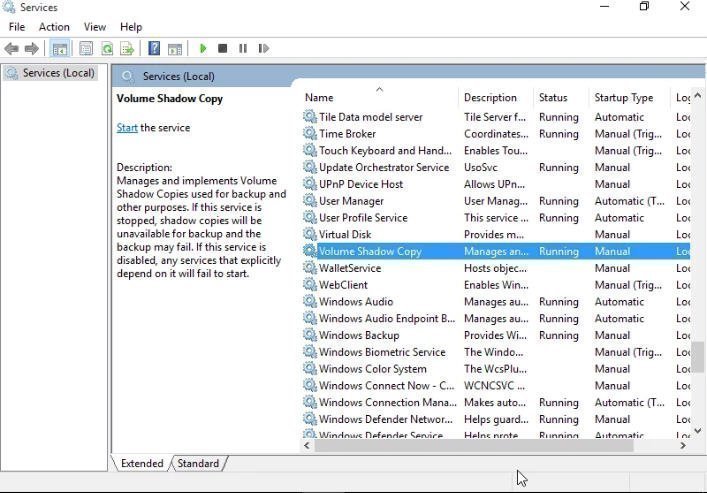Click Automatic startup type of Windows Audio
The width and height of the screenshot is (707, 493).
[619, 301]
